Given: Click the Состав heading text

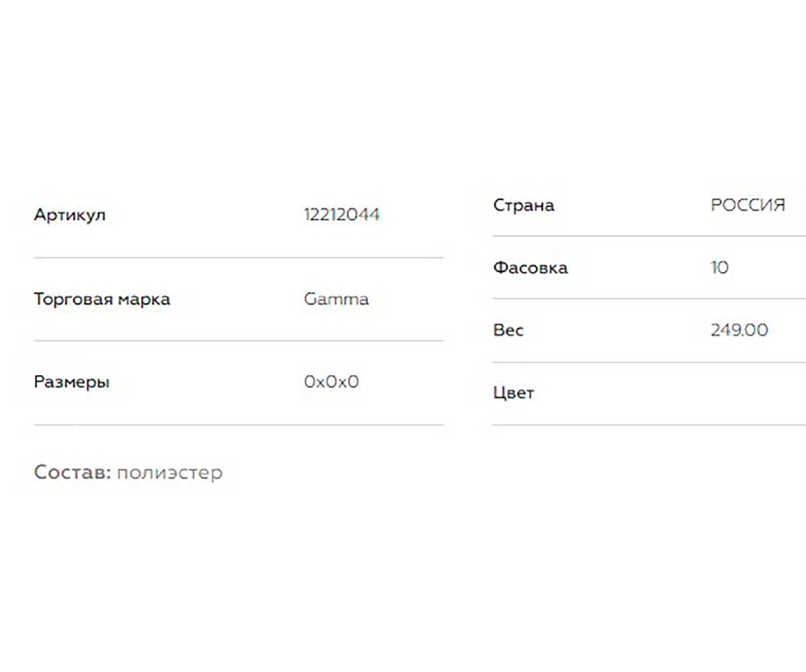Looking at the screenshot, I should click(x=73, y=473).
